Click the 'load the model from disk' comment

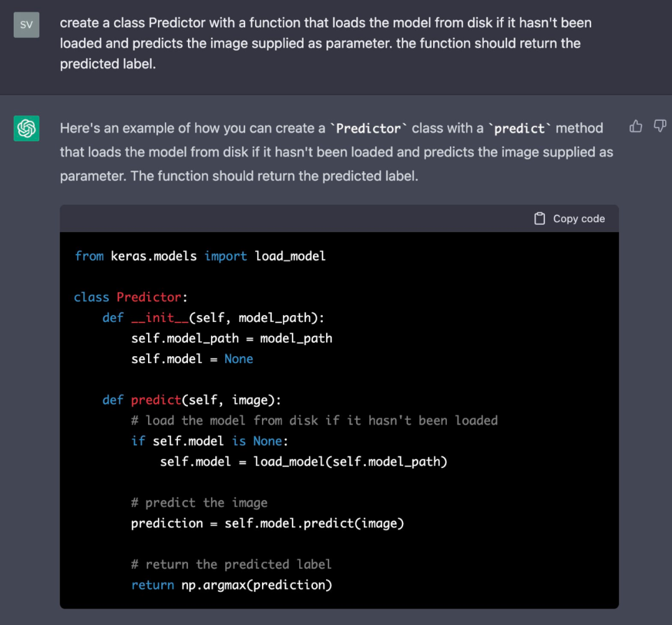[x=314, y=420]
